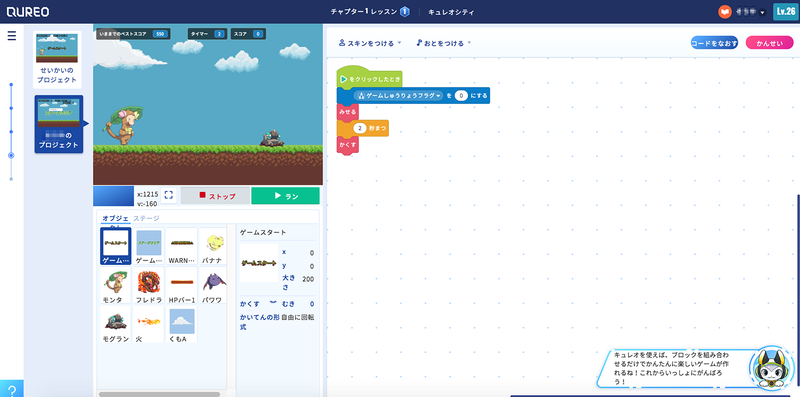Click the かんせい button
Image resolution: width=800 pixels, height=397 pixels.
click(x=769, y=43)
